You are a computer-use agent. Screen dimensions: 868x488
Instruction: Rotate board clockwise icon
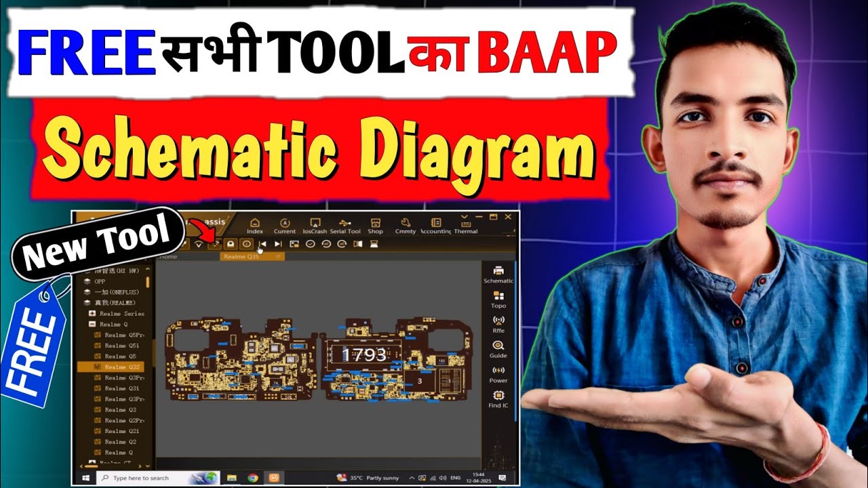point(342,244)
